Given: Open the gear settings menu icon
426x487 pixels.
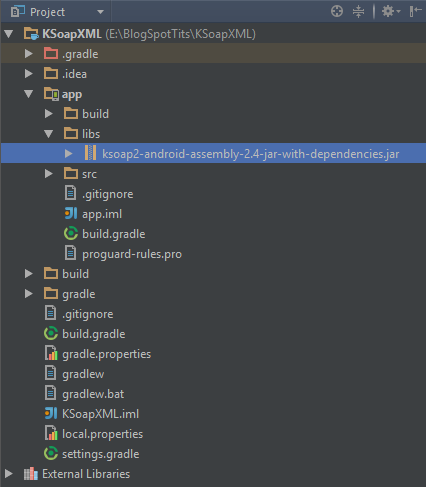Looking at the screenshot, I should coord(391,12).
